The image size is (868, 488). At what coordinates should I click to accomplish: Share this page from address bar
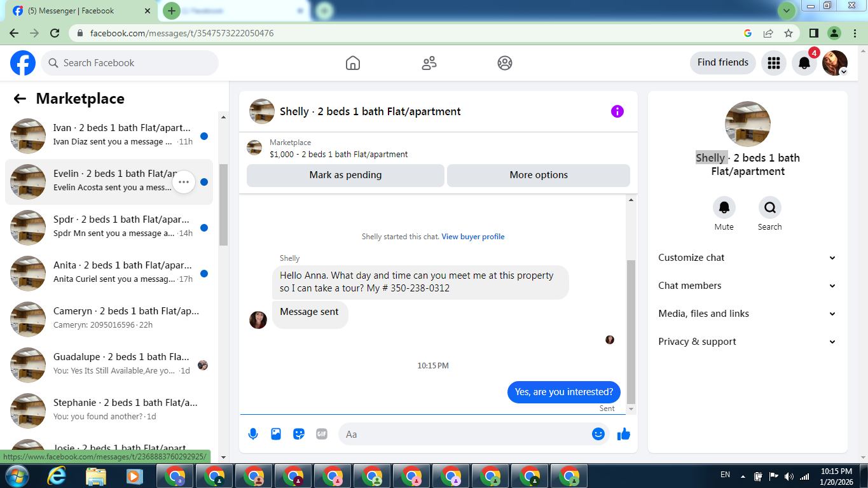pyautogui.click(x=768, y=33)
